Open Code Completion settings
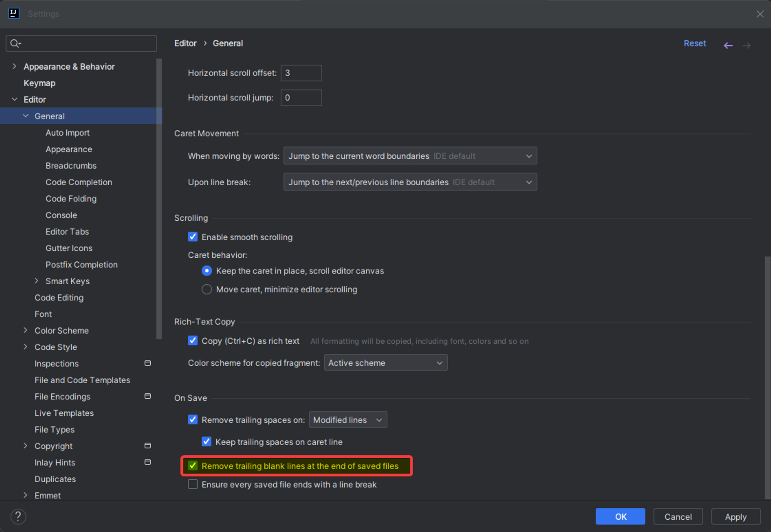 pyautogui.click(x=79, y=182)
